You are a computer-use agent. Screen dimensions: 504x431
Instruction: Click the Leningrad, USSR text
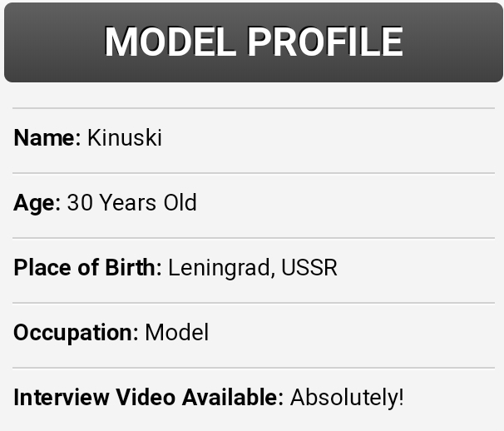click(x=253, y=268)
